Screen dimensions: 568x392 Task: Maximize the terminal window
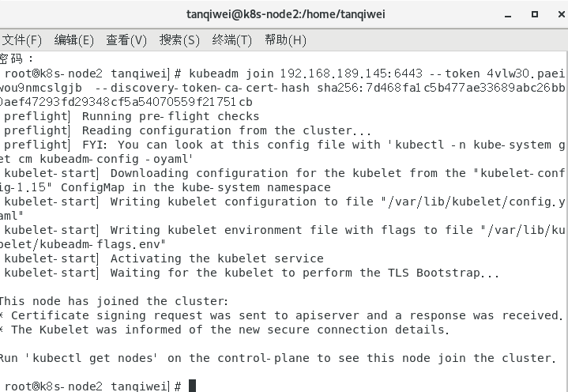(x=534, y=14)
